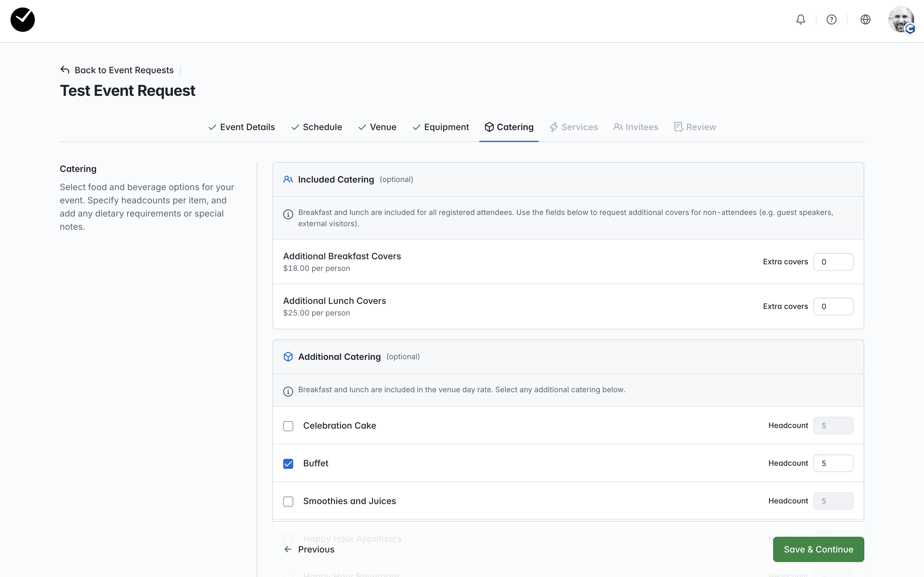Click the back arrow icon beside Event Requests
Viewport: 924px width, 577px height.
pyautogui.click(x=65, y=70)
